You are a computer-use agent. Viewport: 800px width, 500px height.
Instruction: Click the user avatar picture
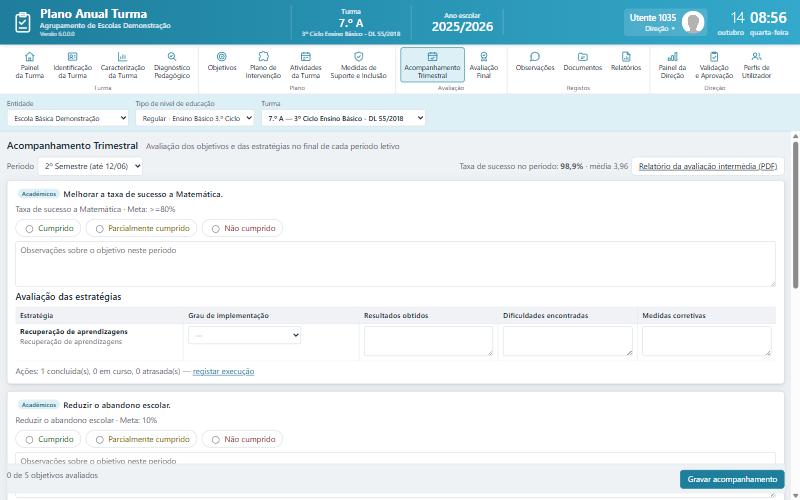click(693, 22)
